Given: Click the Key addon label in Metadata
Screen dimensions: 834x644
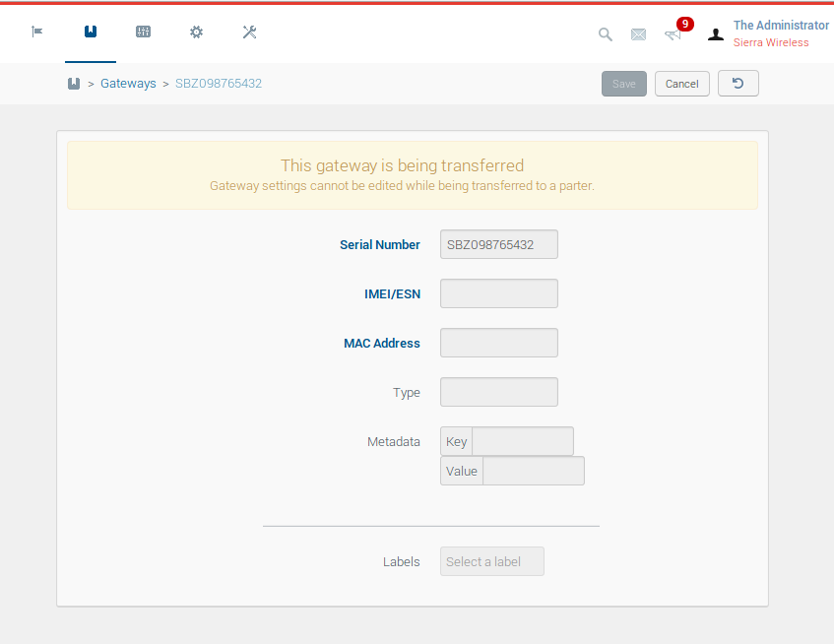Looking at the screenshot, I should 456,441.
